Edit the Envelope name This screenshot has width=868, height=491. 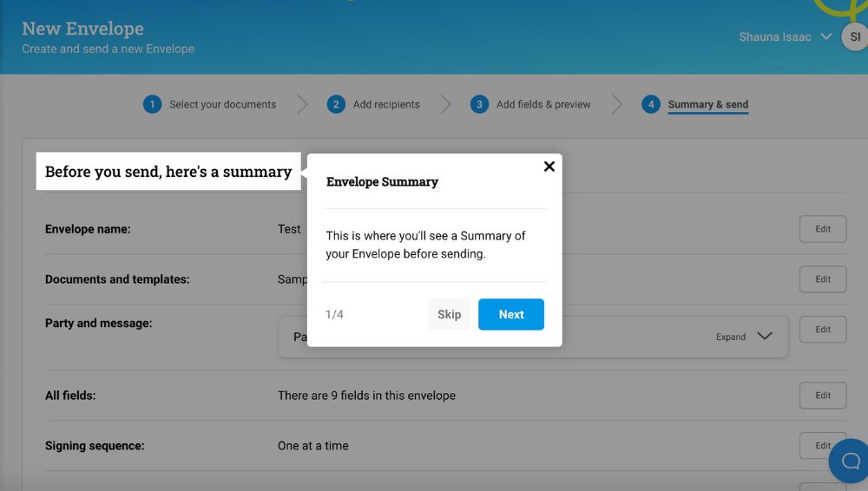pos(823,229)
